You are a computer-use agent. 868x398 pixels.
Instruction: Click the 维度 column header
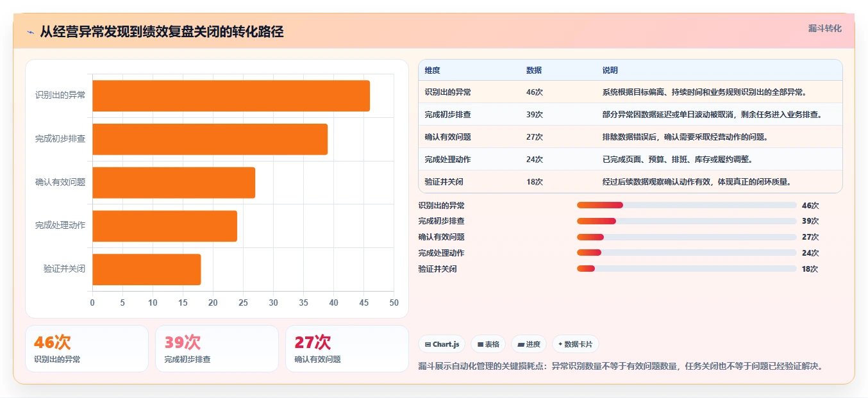[x=433, y=70]
